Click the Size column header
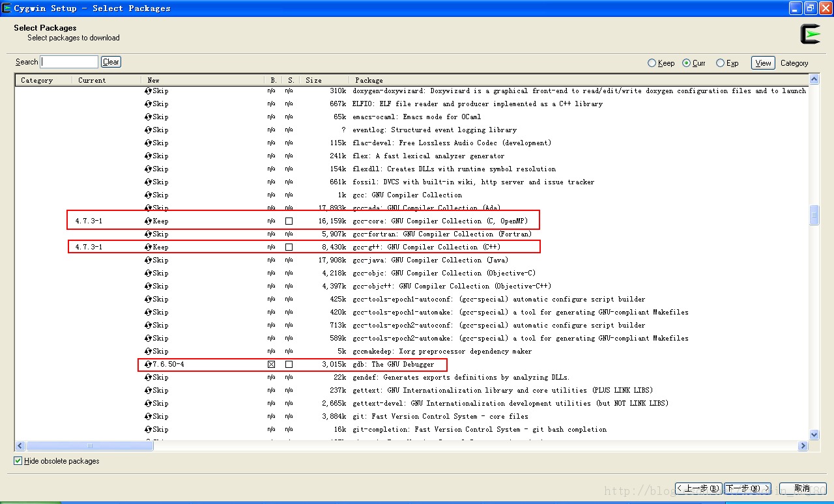 pos(324,80)
